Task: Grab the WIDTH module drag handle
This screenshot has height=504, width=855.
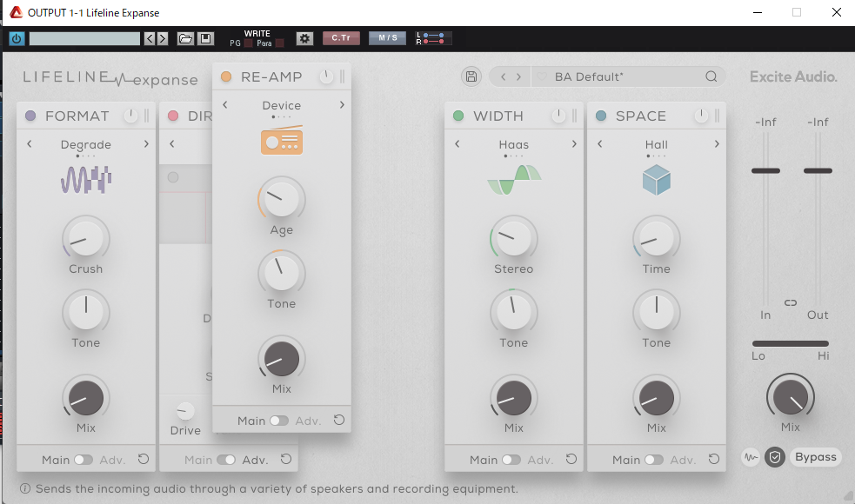Action: 575,116
